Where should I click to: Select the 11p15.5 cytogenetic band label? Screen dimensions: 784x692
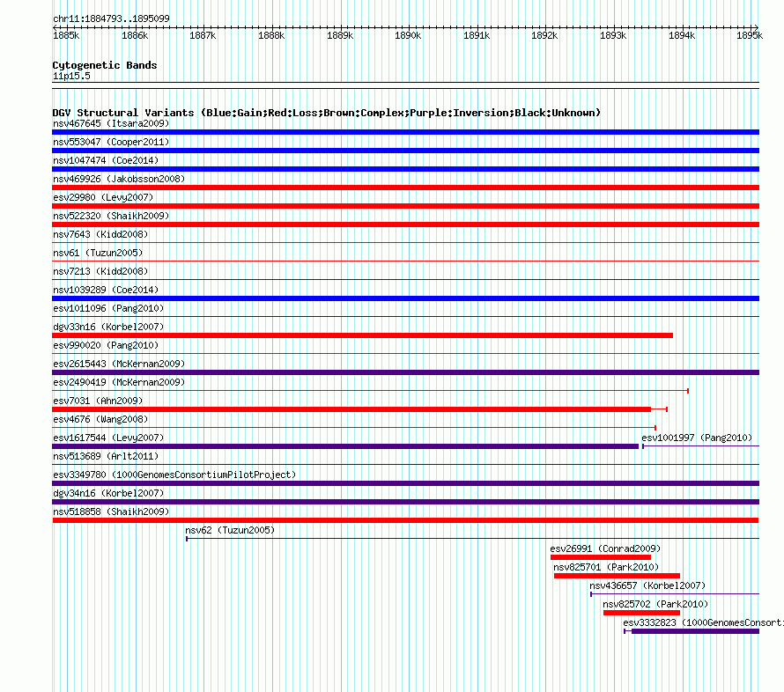[71, 76]
